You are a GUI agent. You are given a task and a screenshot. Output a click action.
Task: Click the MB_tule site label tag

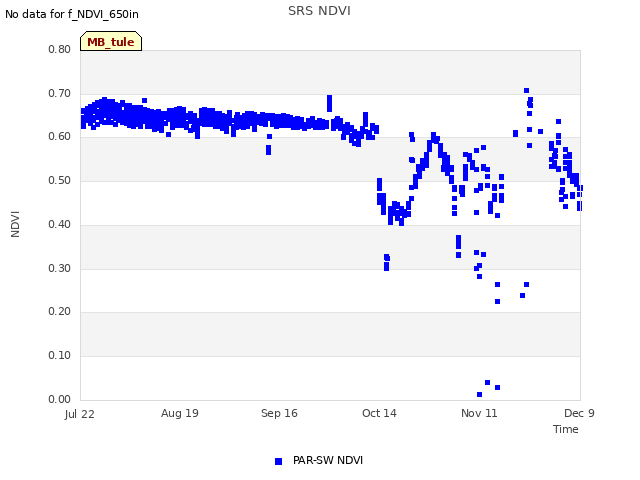(111, 41)
